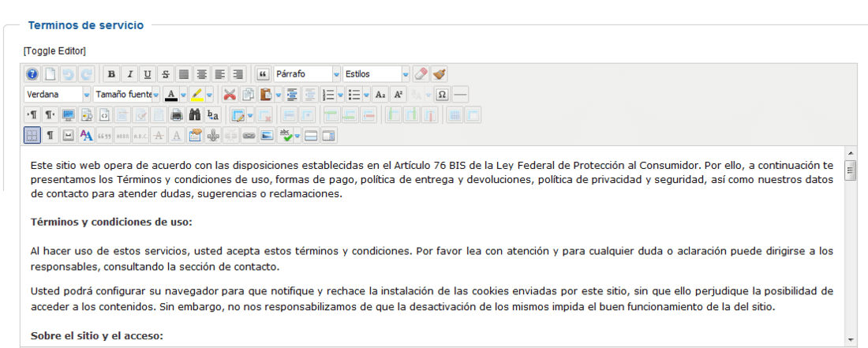The height and width of the screenshot is (348, 868).
Task: Expand the insert table grid arrow
Action: tap(250, 115)
